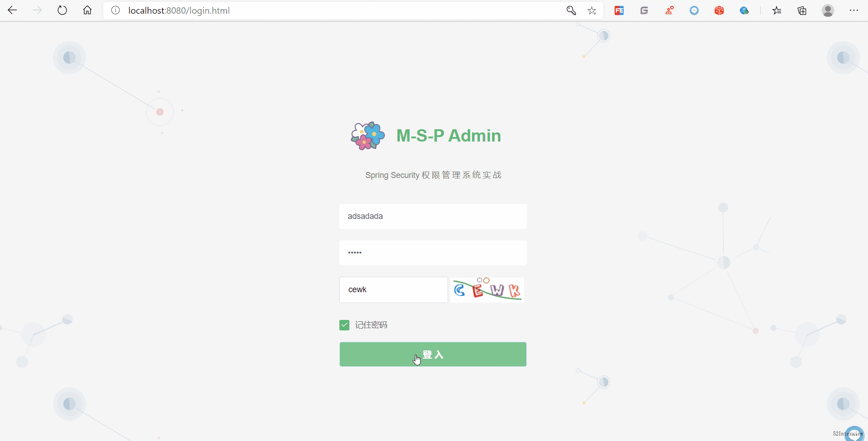868x441 pixels.
Task: Focus the captcha input containing cewk
Action: 394,290
